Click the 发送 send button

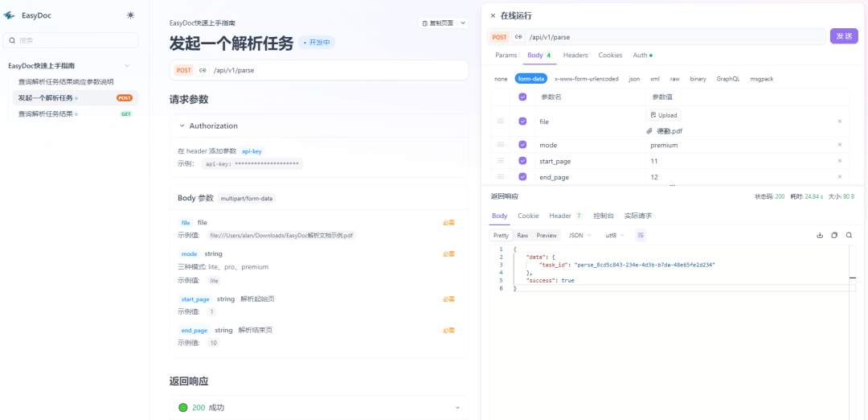coord(844,36)
